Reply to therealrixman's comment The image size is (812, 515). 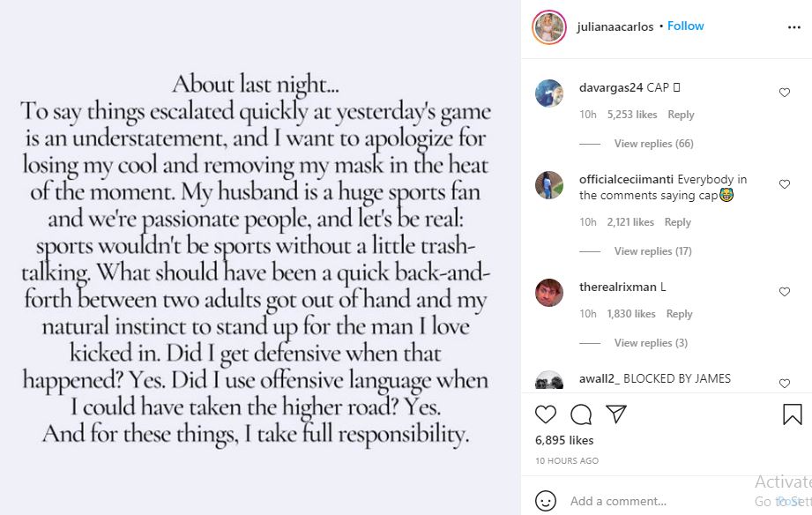(679, 314)
